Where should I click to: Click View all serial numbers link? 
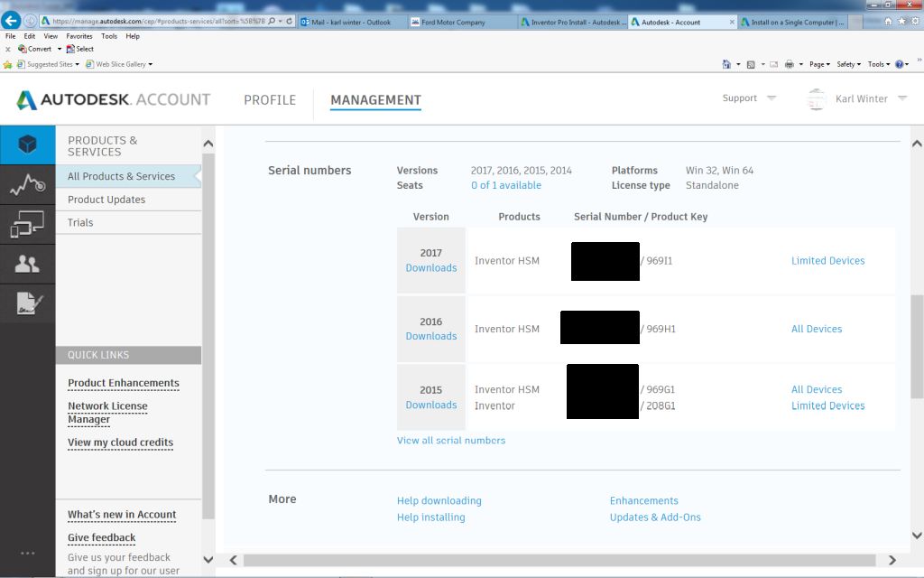pos(451,440)
